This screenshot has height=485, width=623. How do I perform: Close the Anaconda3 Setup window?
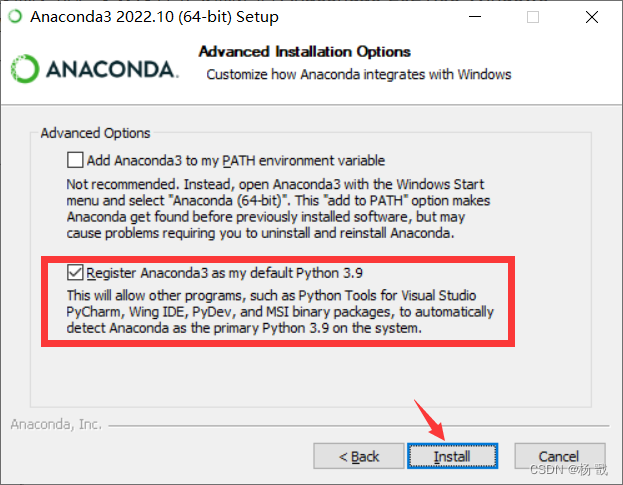coord(592,17)
